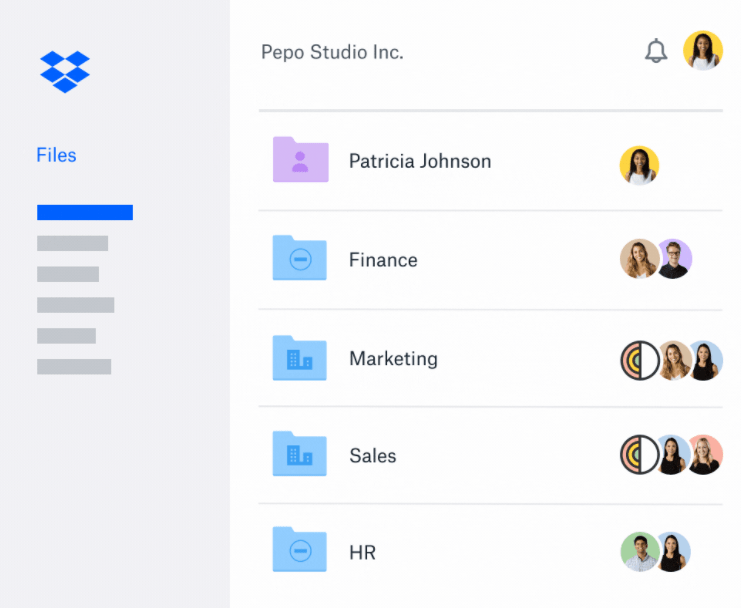
Task: Click the HR folder name
Action: (x=362, y=552)
